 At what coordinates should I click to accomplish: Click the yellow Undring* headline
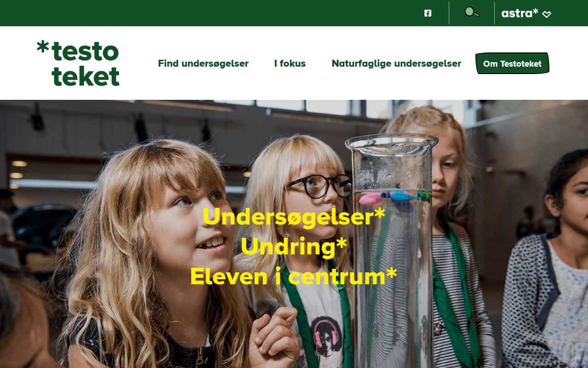tap(294, 247)
